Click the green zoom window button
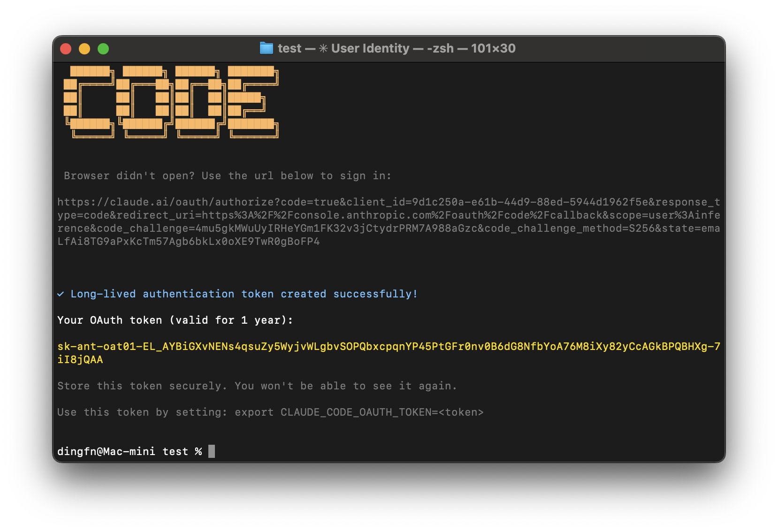The width and height of the screenshot is (778, 532). 103,49
